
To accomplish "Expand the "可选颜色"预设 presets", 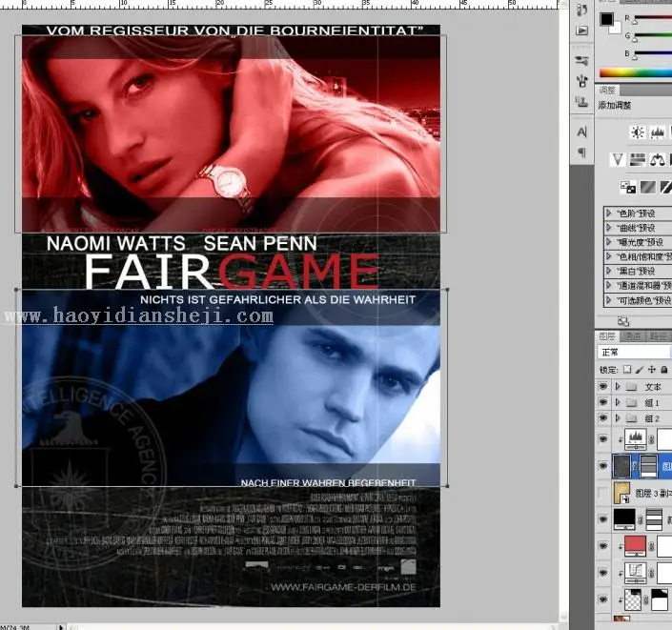I will 608,299.
